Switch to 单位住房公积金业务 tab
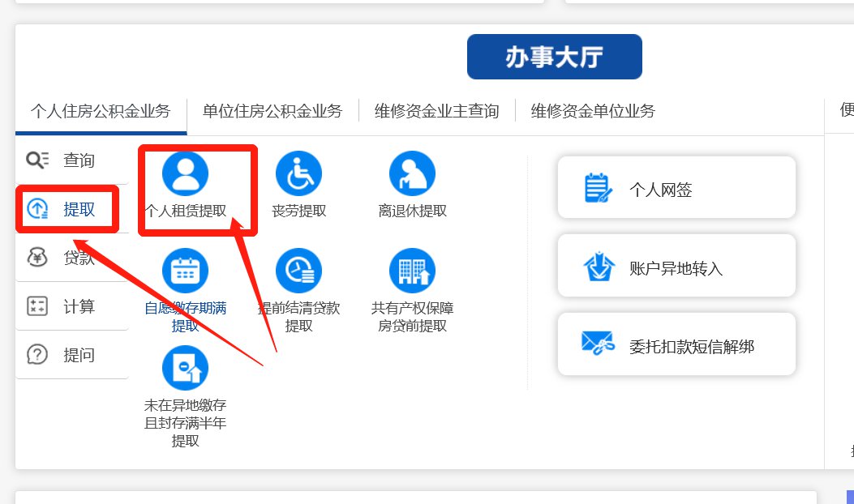Viewport: 854px width, 504px height. tap(273, 112)
